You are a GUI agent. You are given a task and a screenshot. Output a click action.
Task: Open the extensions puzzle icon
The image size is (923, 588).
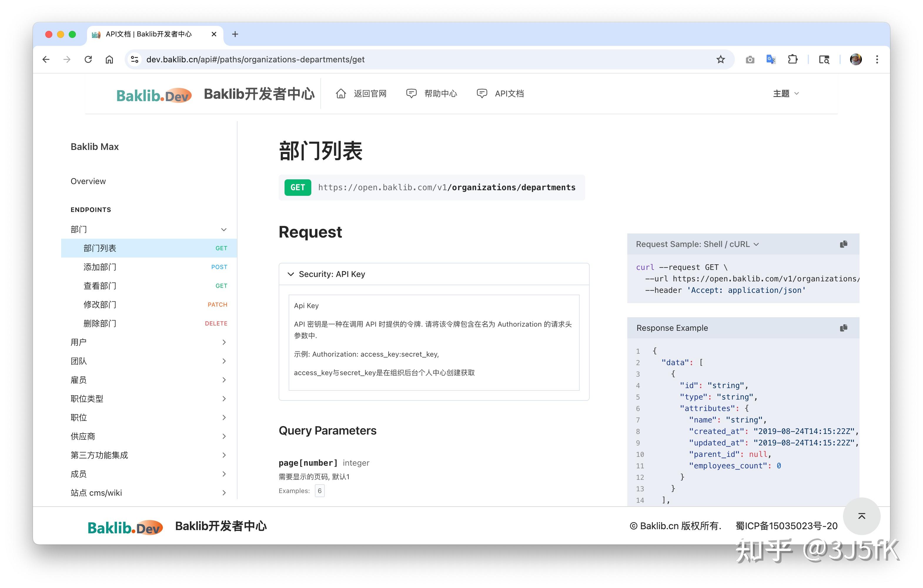pyautogui.click(x=792, y=59)
